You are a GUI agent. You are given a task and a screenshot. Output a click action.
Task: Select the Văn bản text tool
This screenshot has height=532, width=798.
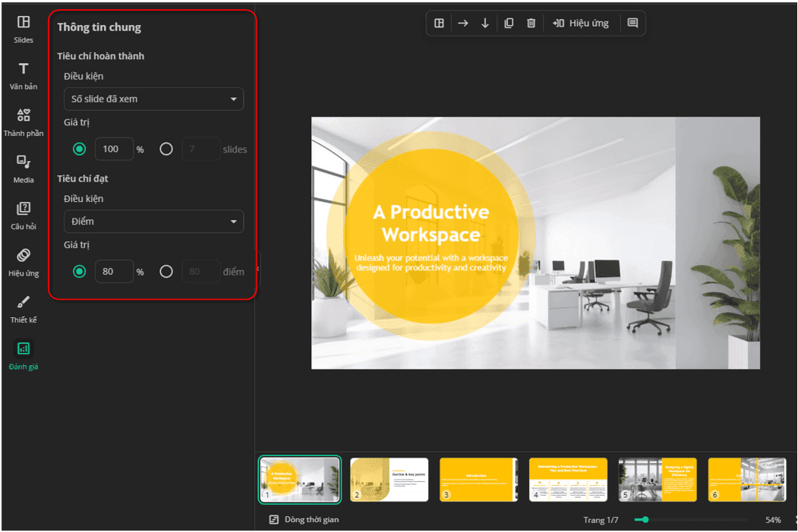click(x=24, y=76)
